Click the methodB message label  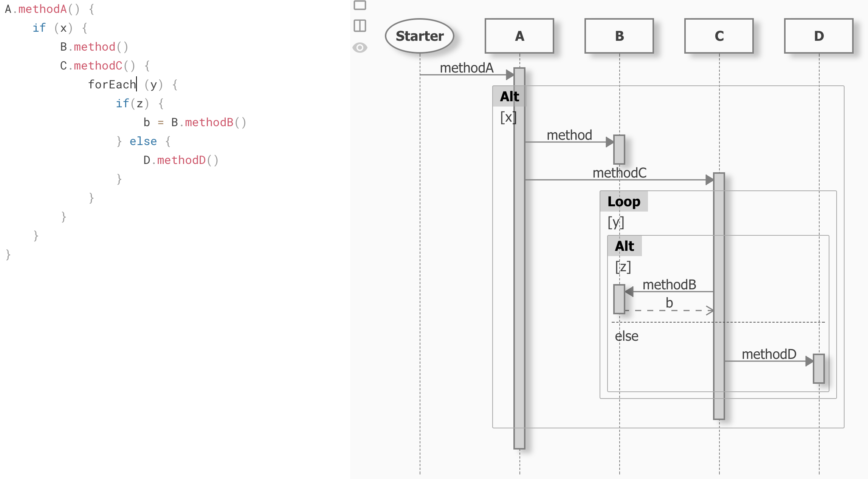669,284
